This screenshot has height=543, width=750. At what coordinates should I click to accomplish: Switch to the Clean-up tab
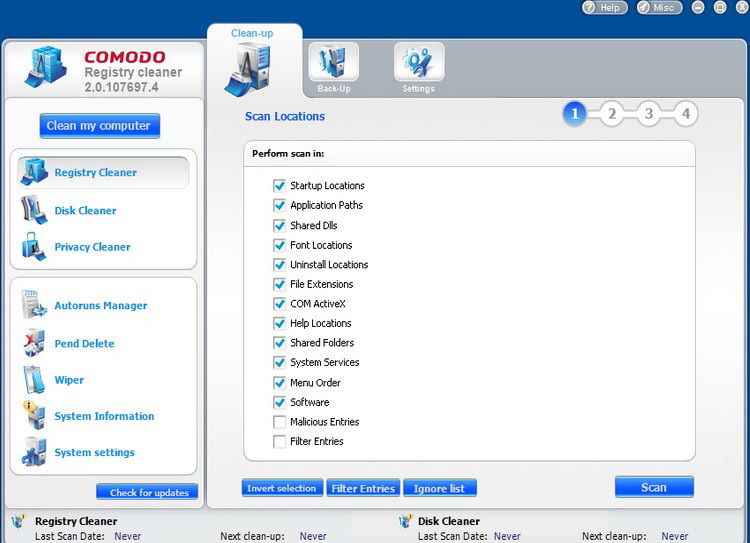[x=252, y=33]
